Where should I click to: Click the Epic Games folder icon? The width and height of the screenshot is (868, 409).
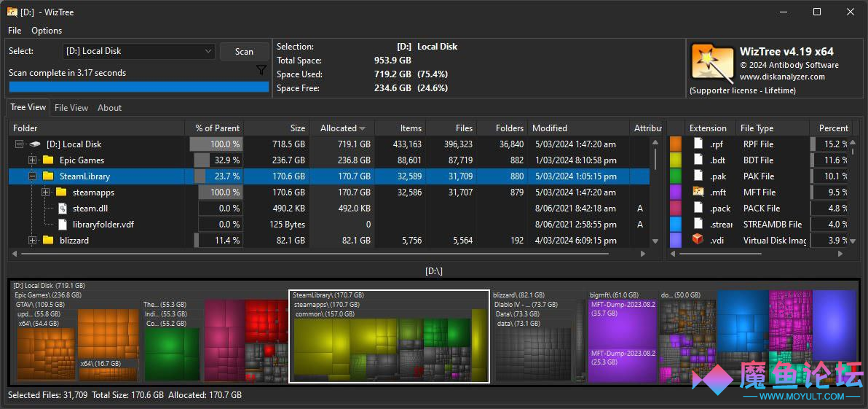coord(48,160)
